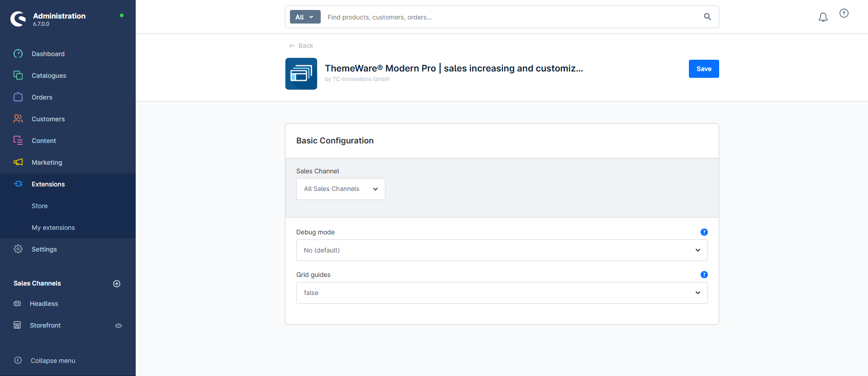The height and width of the screenshot is (376, 868).
Task: Open the help question mark icon
Action: 844,13
